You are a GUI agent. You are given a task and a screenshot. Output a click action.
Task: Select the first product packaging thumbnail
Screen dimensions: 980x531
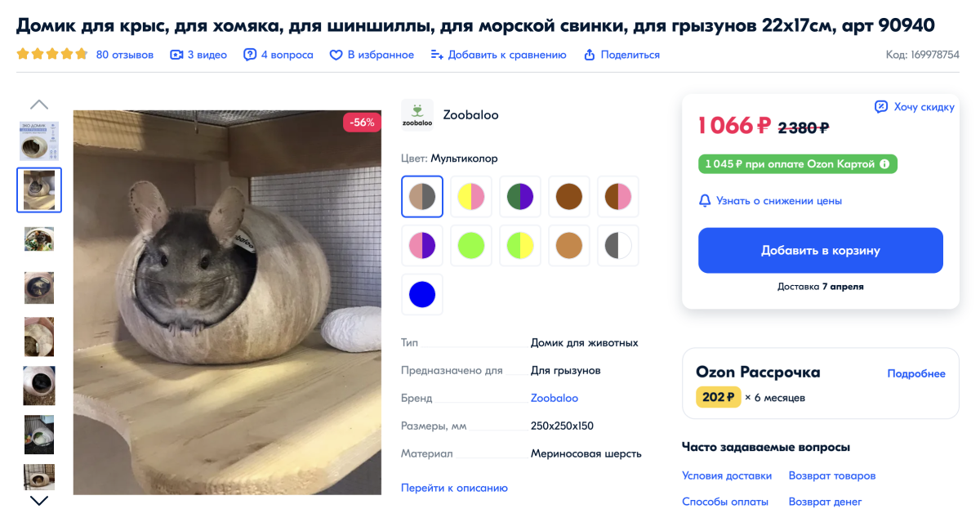(39, 141)
